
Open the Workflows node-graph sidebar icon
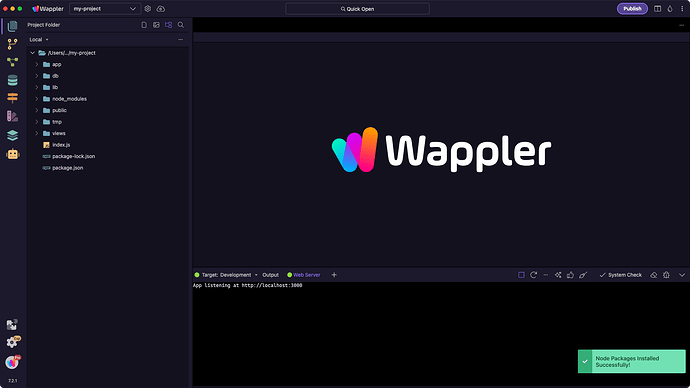click(x=12, y=62)
